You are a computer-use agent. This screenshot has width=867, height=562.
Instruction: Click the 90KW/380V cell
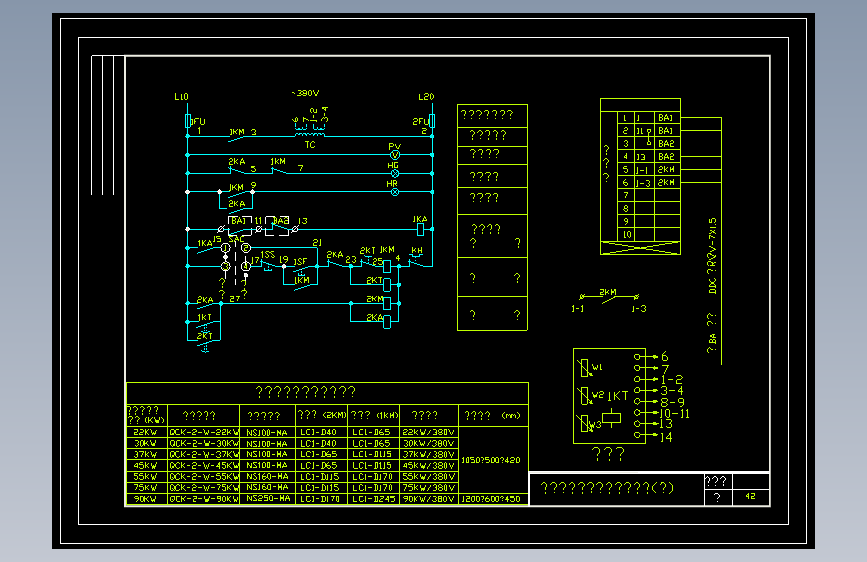429,498
